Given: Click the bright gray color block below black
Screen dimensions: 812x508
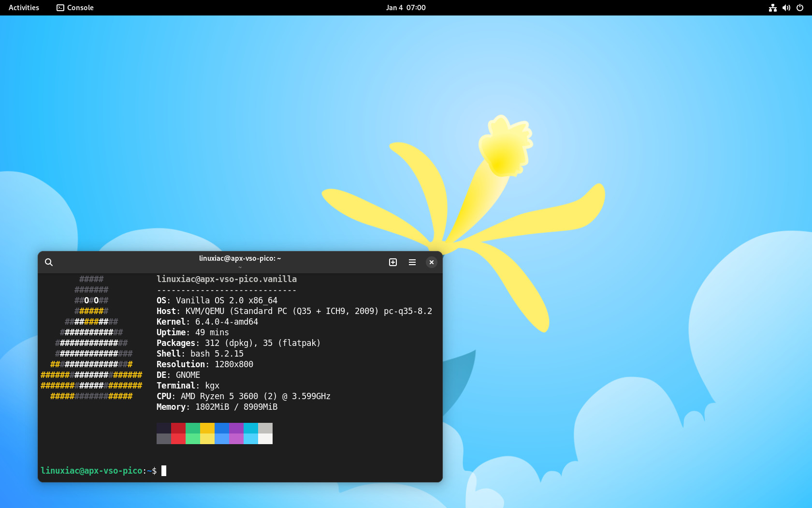Looking at the screenshot, I should pos(164,439).
